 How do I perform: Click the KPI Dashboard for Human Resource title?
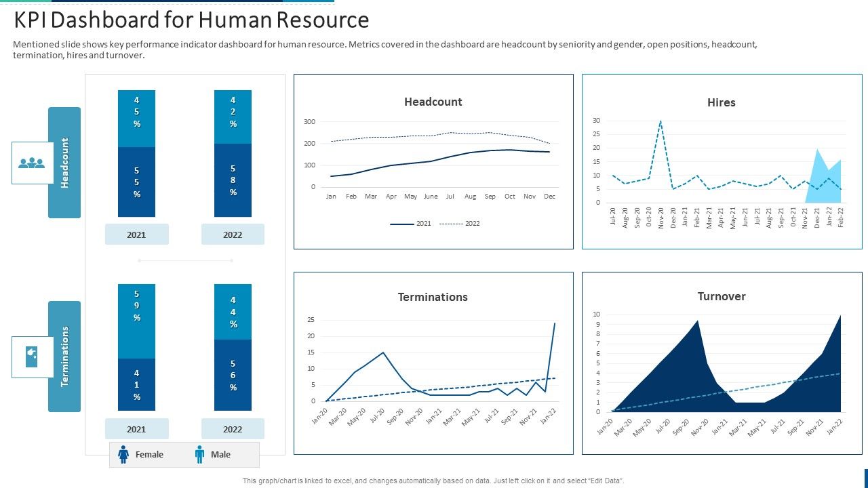point(191,20)
